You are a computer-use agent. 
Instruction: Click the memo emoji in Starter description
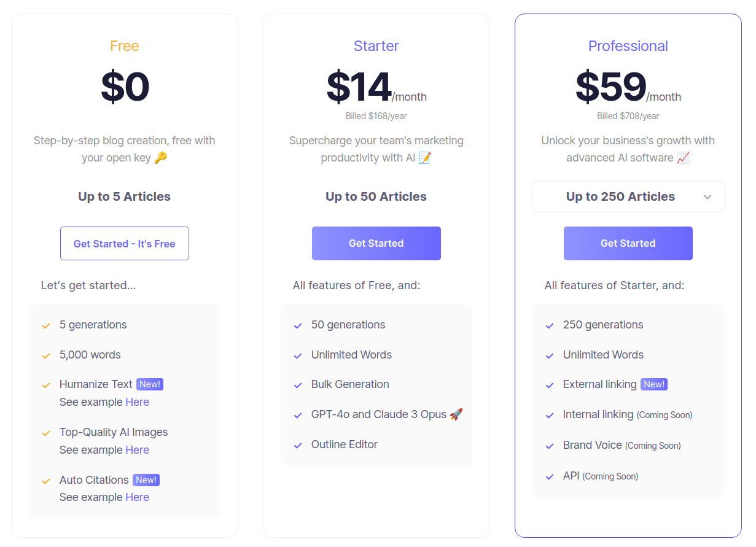pyautogui.click(x=424, y=158)
